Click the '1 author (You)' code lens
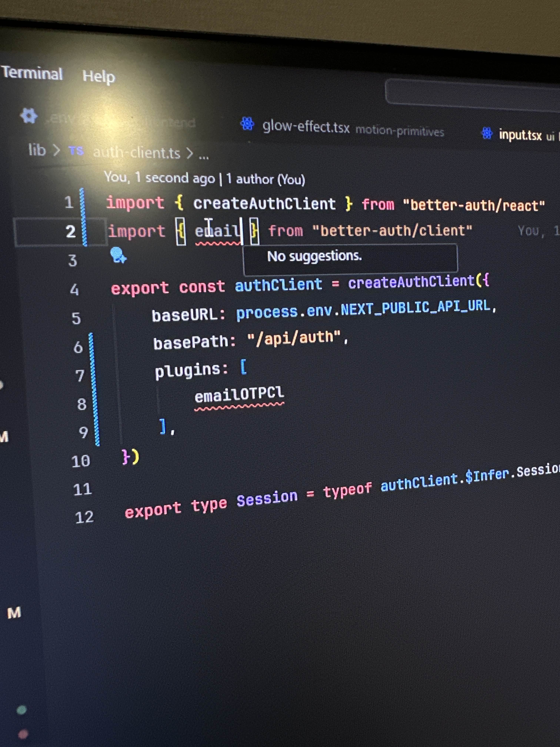This screenshot has height=747, width=560. point(265,179)
